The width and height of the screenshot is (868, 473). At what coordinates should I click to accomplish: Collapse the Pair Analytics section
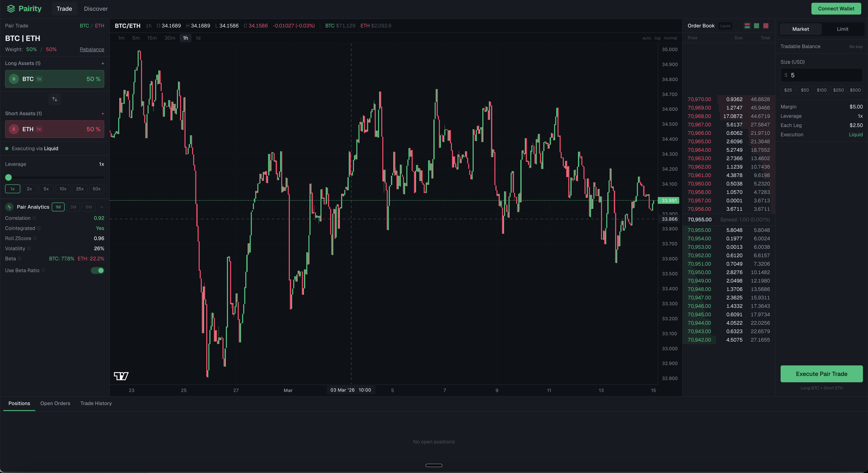point(102,207)
